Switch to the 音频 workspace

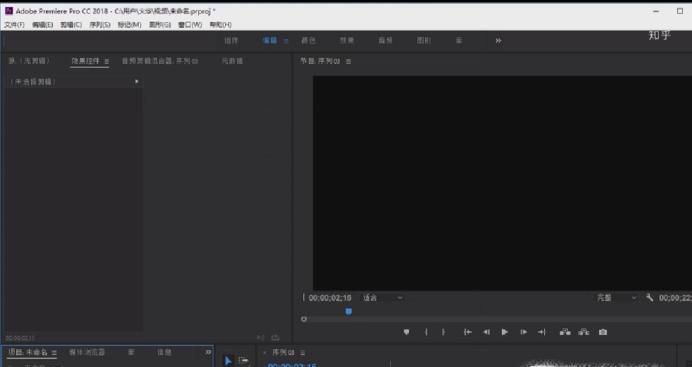pyautogui.click(x=385, y=41)
